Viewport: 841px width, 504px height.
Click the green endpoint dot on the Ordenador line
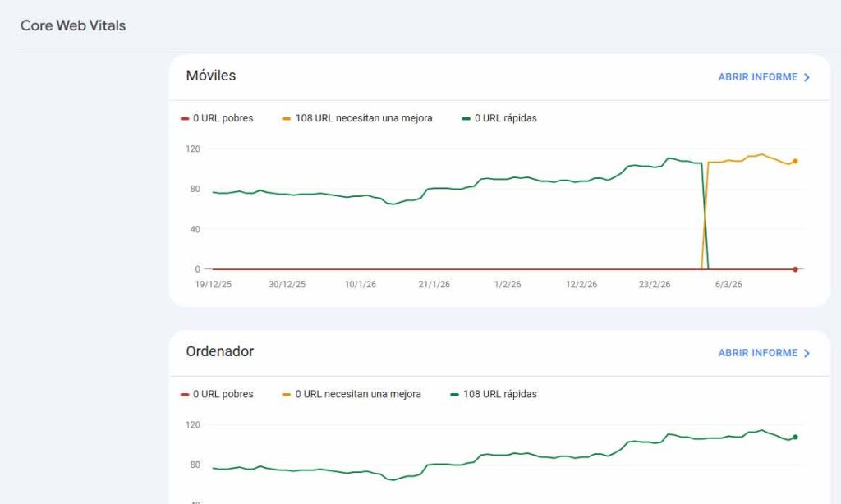pyautogui.click(x=794, y=438)
